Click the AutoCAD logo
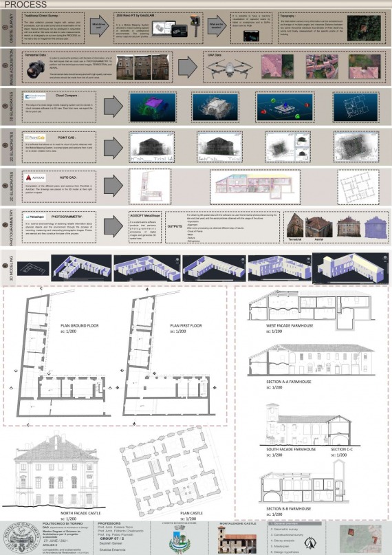392x555 pixels. coord(35,177)
